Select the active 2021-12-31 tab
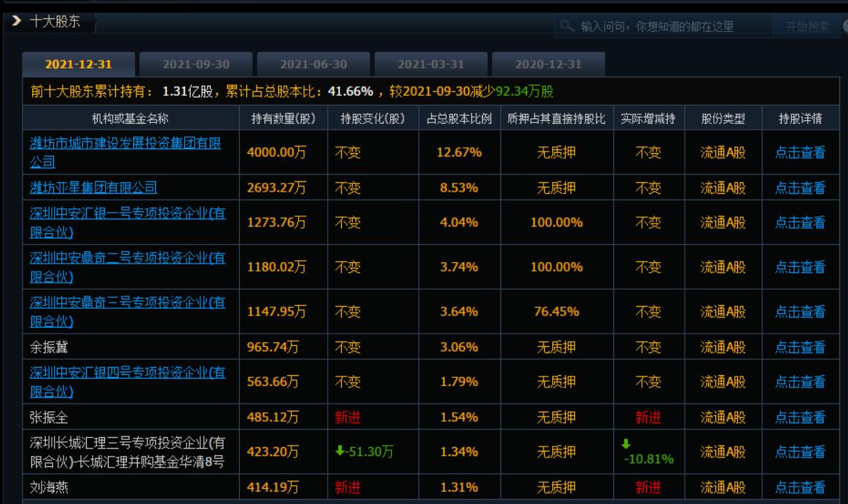The image size is (848, 504). (79, 64)
